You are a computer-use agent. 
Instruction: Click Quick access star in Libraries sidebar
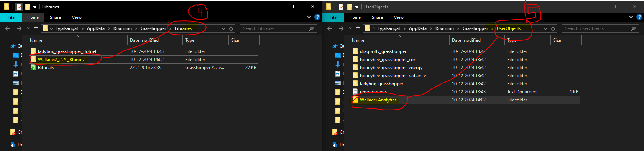click(13, 46)
